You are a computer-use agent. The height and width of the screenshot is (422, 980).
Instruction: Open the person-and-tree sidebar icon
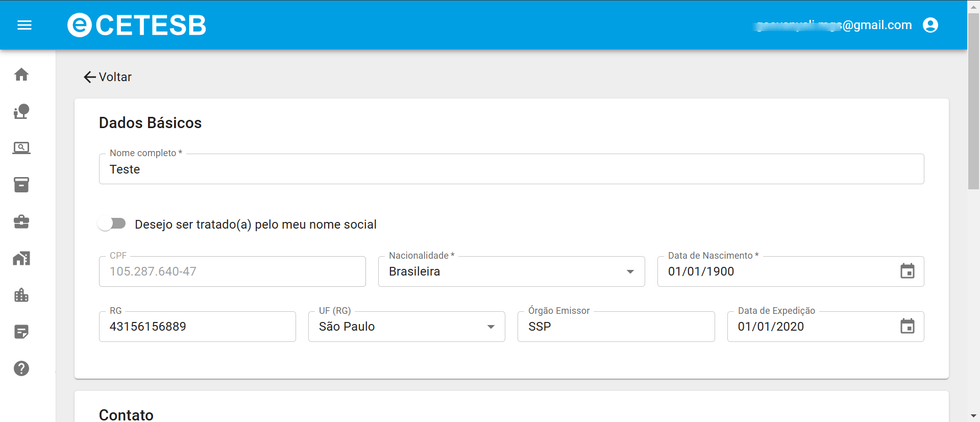coord(21,111)
